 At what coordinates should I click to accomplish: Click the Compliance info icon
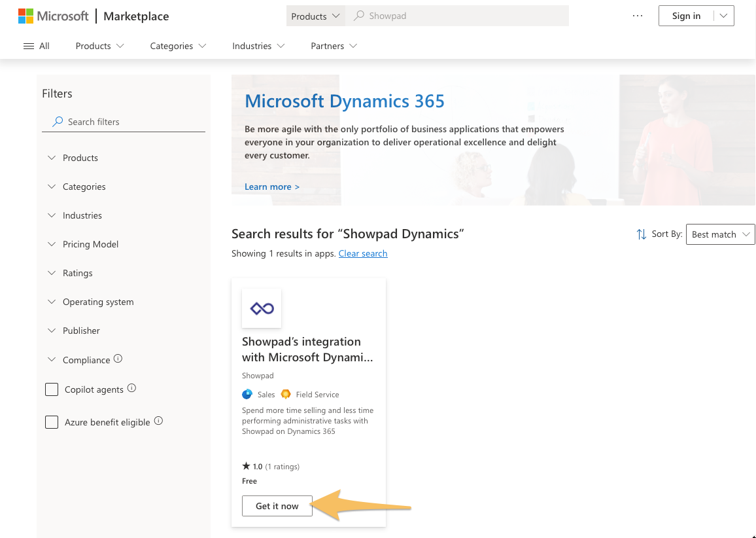(118, 359)
